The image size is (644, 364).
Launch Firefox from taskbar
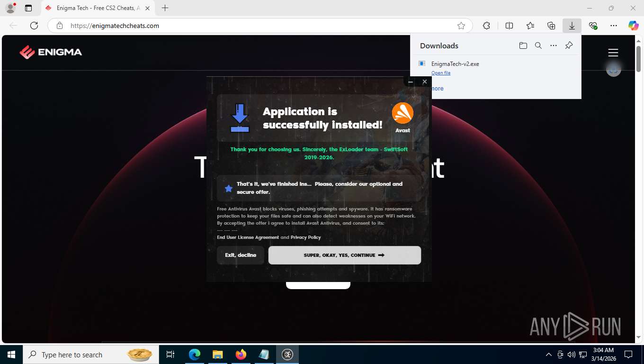[241, 355]
